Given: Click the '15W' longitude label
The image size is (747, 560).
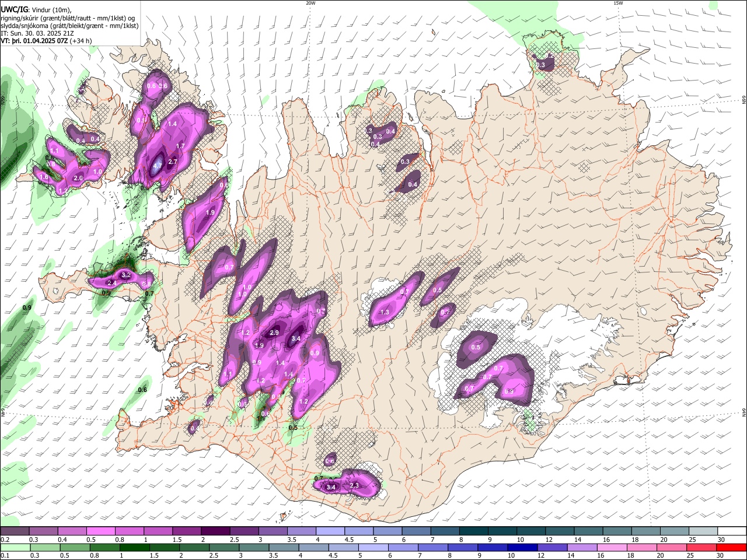Looking at the screenshot, I should point(618,3).
